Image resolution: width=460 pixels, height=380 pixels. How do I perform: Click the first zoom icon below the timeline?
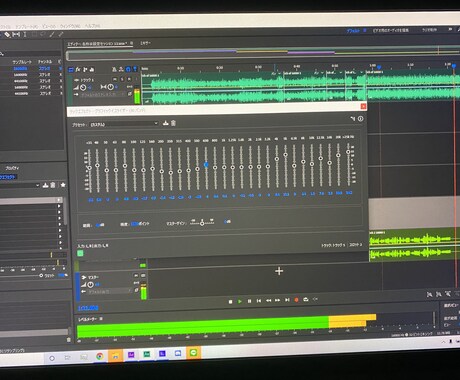tap(430, 295)
